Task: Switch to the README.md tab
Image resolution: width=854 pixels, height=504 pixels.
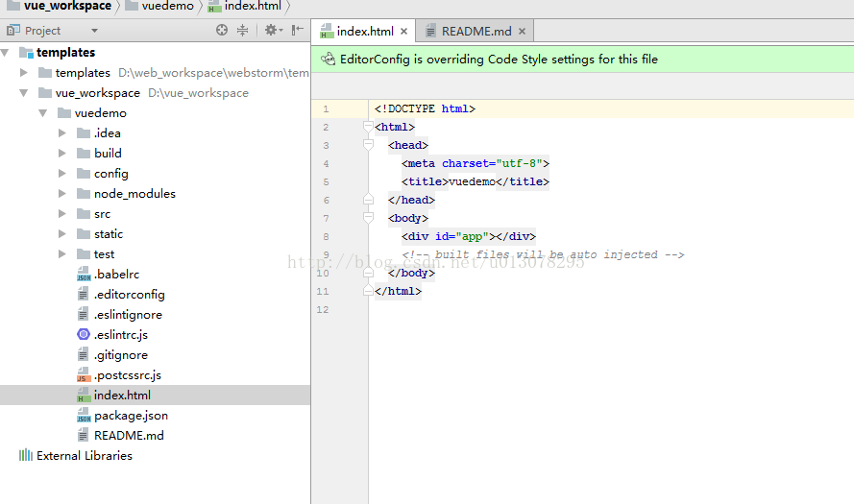Action: (476, 32)
